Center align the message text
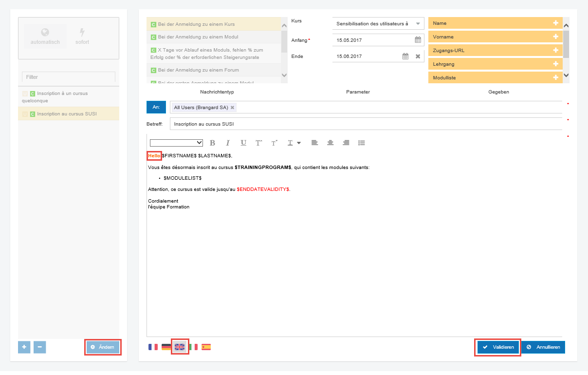 331,143
